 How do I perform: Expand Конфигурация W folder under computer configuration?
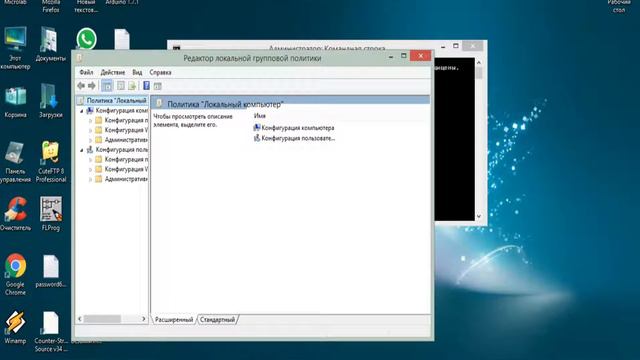point(91,130)
